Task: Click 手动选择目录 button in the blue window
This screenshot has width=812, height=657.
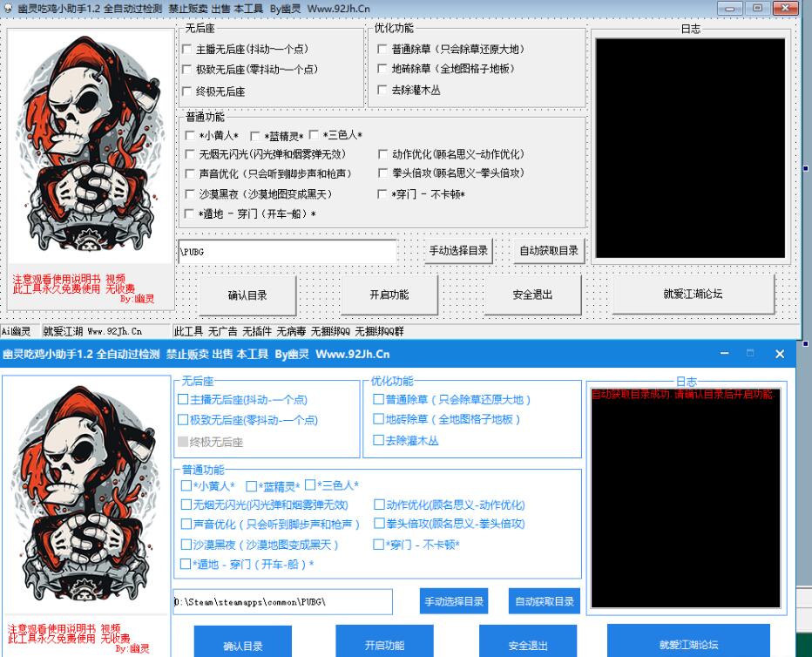Action: point(454,601)
